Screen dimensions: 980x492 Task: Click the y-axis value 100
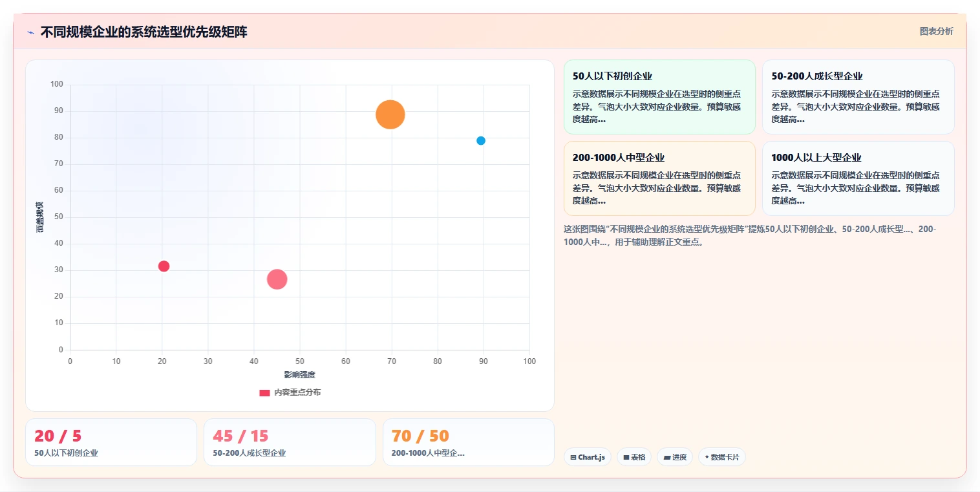tap(57, 84)
